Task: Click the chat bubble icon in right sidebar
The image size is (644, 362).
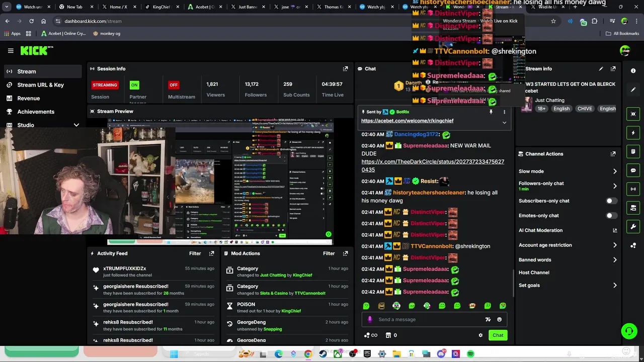Action: point(633,170)
